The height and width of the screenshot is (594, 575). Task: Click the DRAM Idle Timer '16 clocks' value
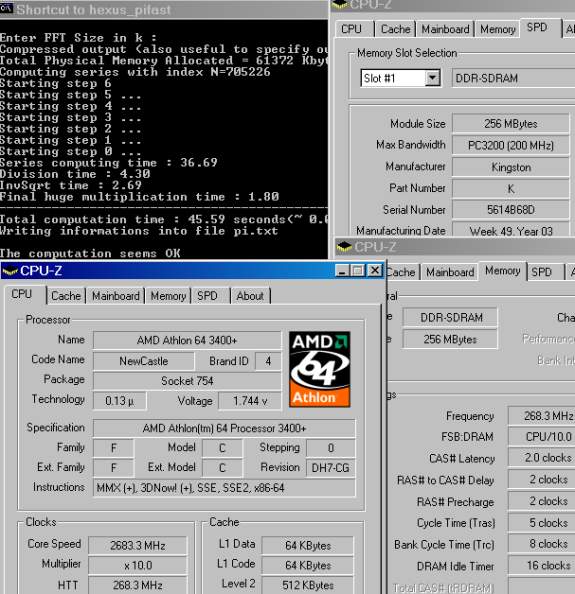(x=542, y=566)
